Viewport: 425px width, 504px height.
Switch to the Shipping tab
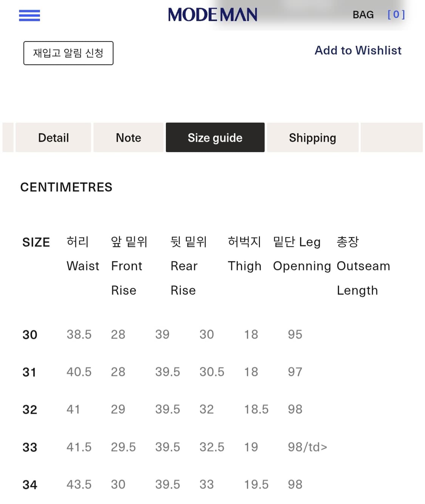pos(312,138)
